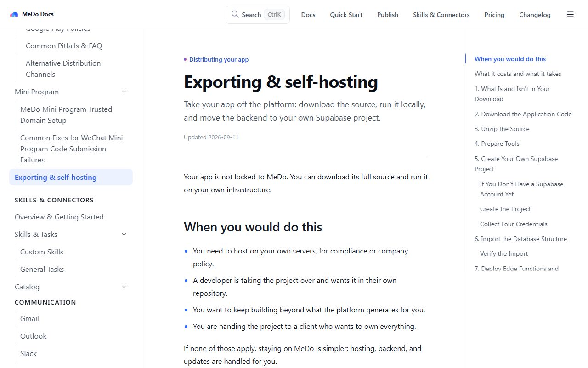Open the Gmail connector page
Viewport: 588px width, 368px height.
coord(29,319)
